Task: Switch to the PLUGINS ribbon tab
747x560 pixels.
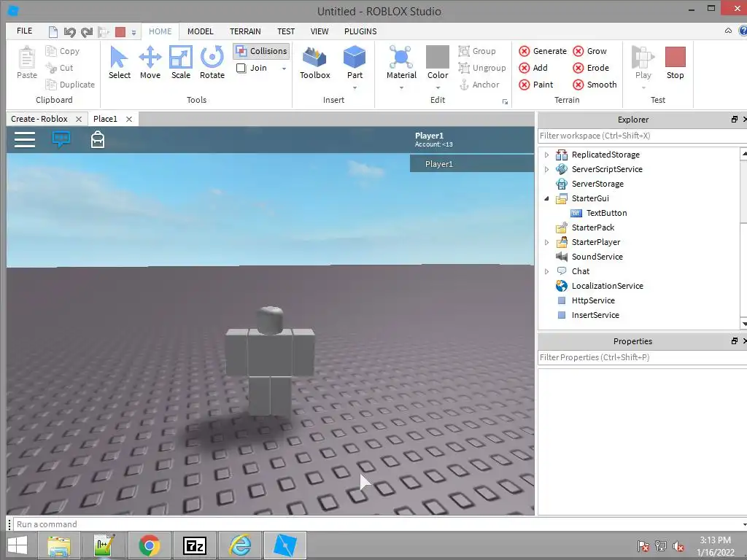Action: click(360, 31)
